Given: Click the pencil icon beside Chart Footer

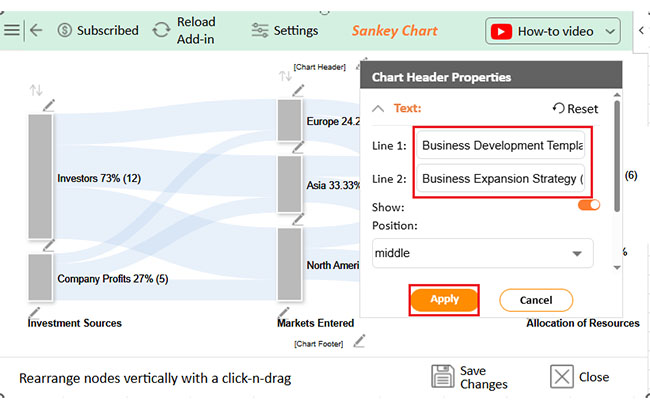Looking at the screenshot, I should [x=359, y=341].
